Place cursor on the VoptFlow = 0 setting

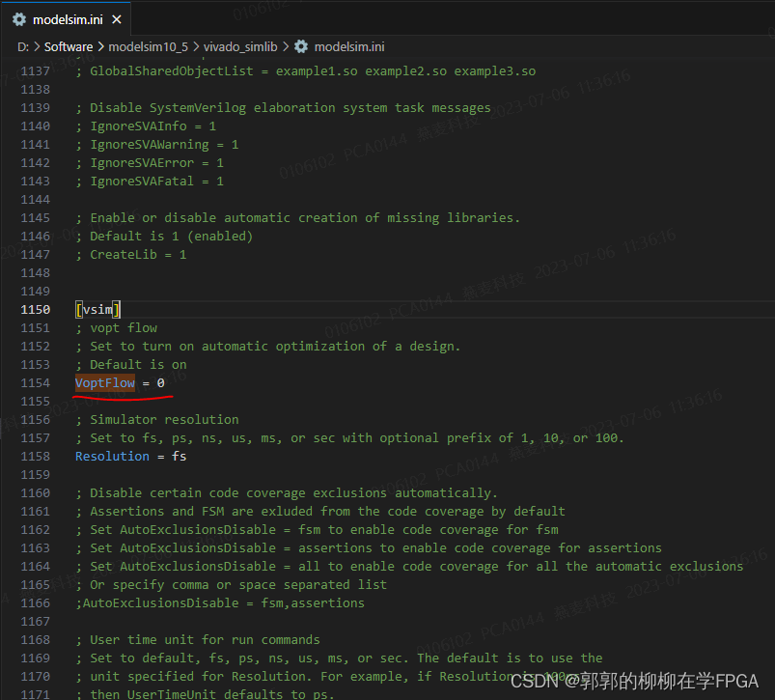click(105, 382)
